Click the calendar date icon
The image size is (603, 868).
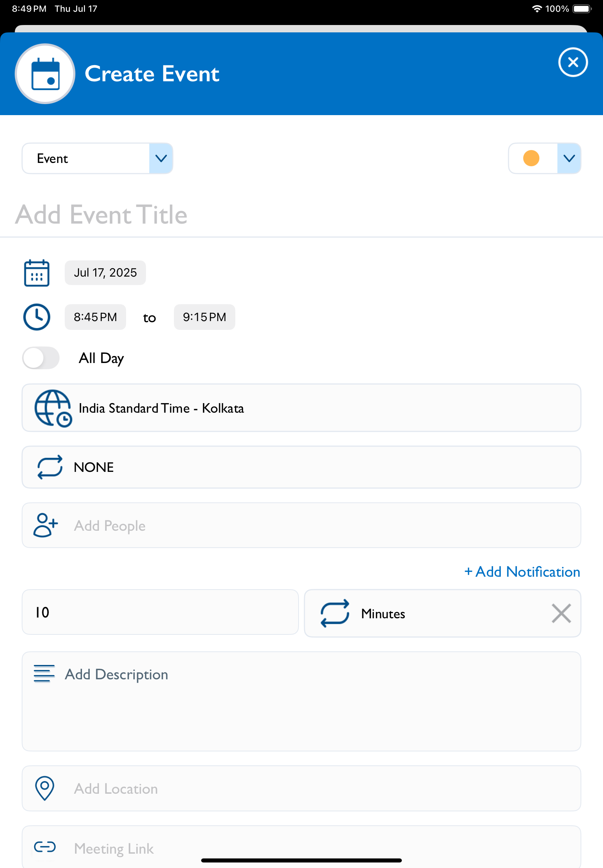coord(37,273)
